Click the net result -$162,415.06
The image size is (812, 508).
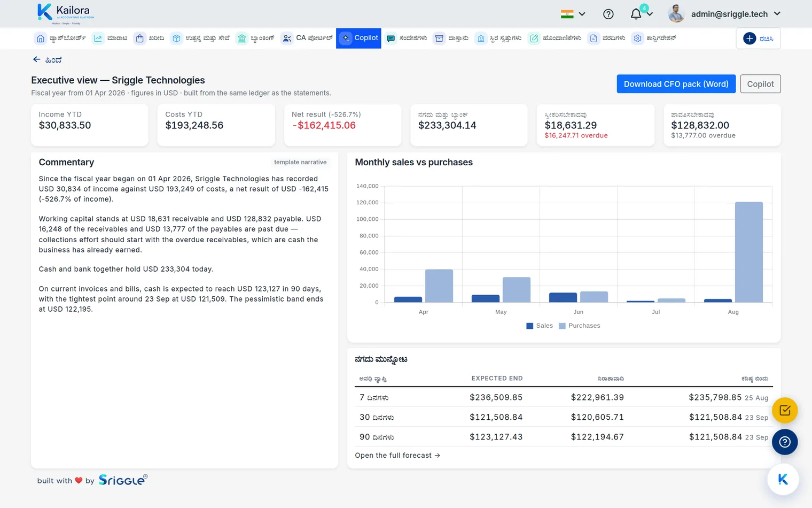tap(324, 126)
